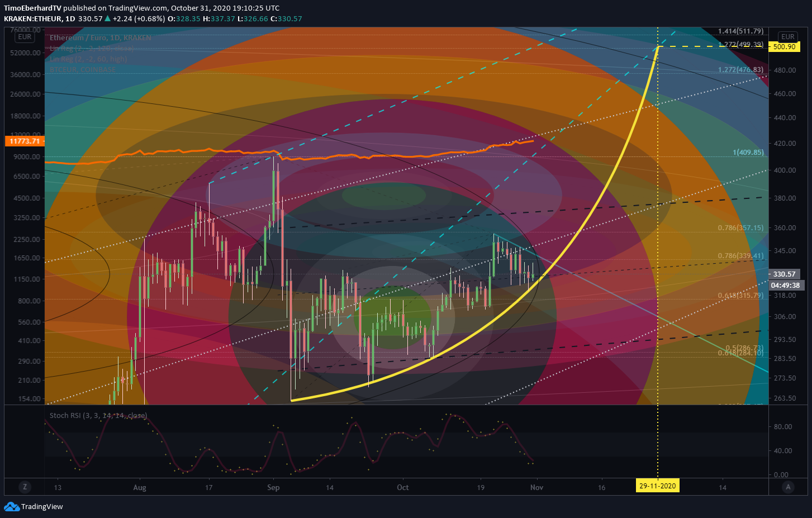
Task: Click the 1(409.85) Fibonacci label
Action: pos(748,153)
